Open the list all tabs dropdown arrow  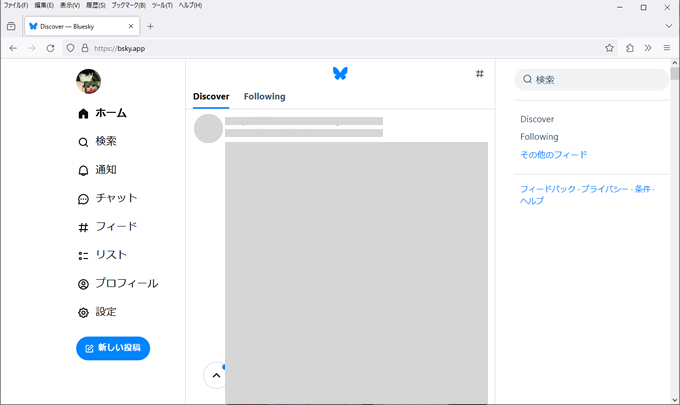coord(668,26)
